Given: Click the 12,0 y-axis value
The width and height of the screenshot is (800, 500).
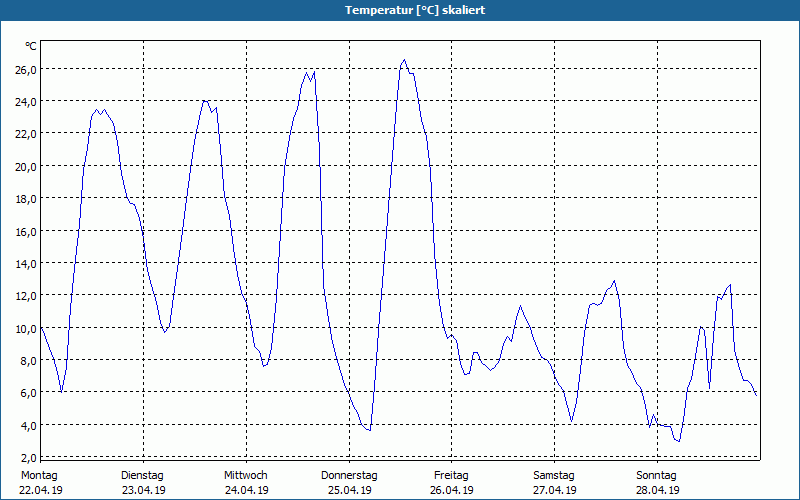Looking at the screenshot, I should pyautogui.click(x=26, y=296).
